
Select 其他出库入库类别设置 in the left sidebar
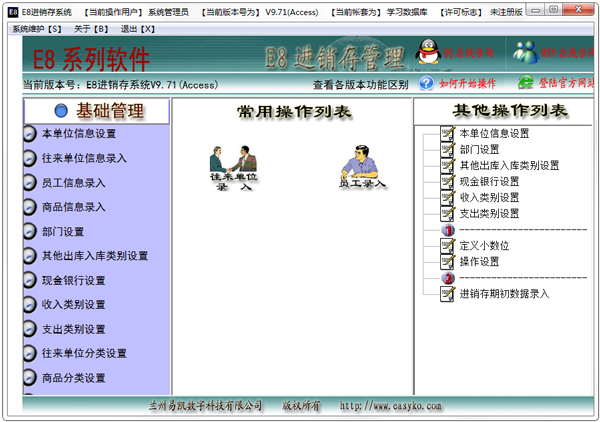[x=95, y=256]
